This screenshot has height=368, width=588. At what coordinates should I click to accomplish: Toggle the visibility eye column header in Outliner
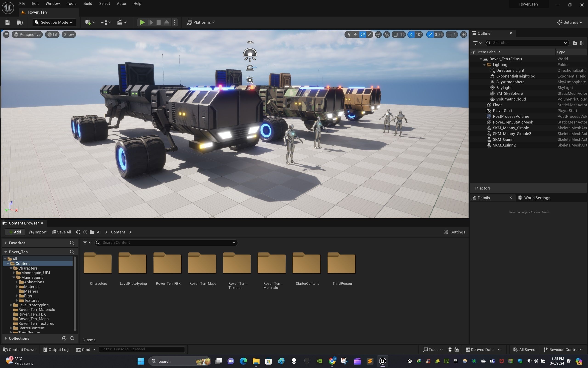[473, 52]
